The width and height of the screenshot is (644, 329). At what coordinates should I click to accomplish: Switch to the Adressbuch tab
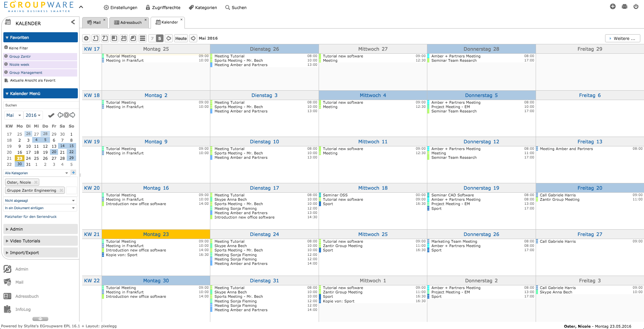pos(128,22)
